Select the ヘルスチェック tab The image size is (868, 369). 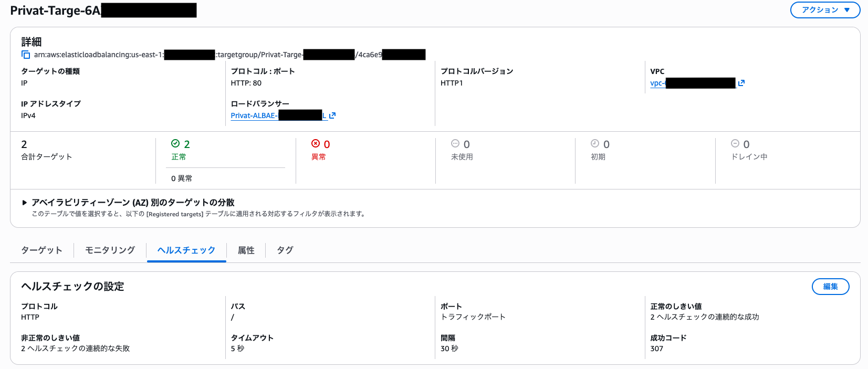click(x=186, y=250)
